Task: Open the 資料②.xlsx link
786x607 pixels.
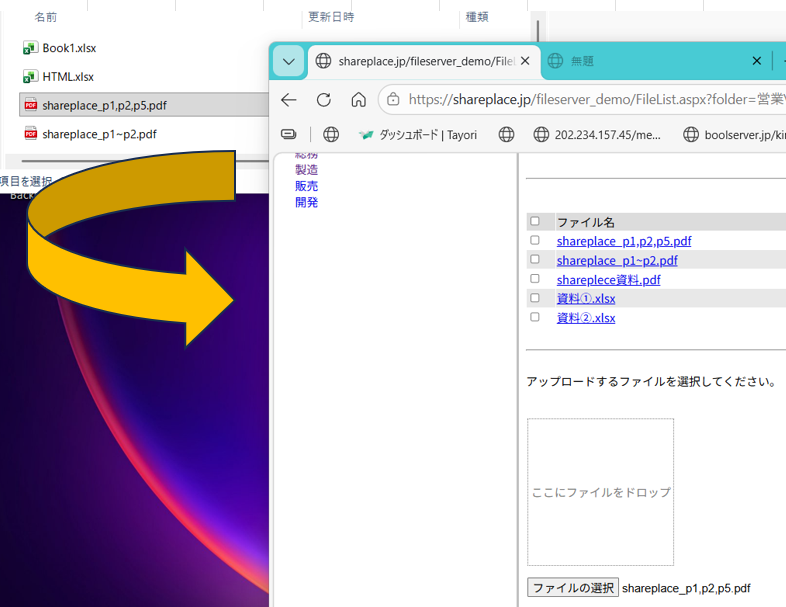Action: click(585, 318)
